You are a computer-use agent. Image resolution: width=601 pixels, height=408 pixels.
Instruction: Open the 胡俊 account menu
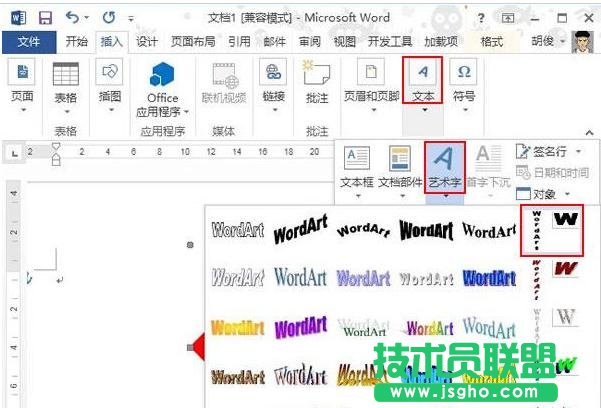pyautogui.click(x=548, y=41)
